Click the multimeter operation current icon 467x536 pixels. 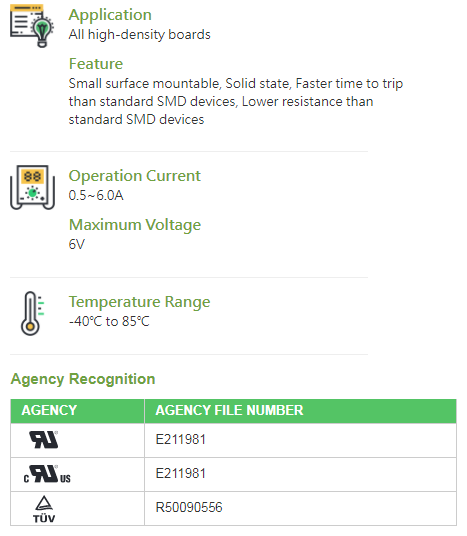32,187
